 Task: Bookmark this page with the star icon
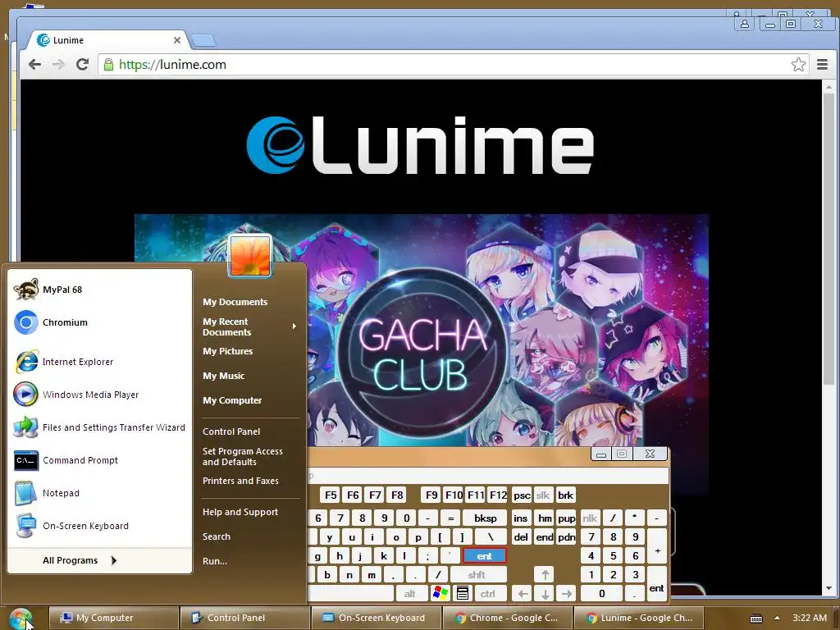[x=798, y=64]
